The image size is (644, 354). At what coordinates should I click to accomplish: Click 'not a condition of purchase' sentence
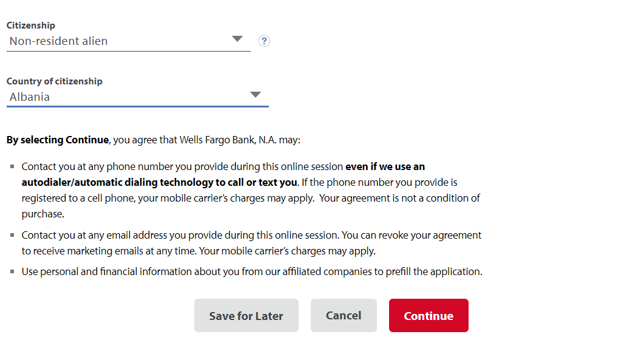[x=251, y=206]
